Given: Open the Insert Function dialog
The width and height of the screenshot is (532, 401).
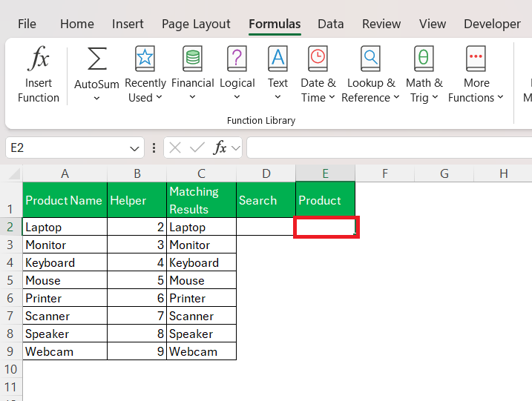Looking at the screenshot, I should [39, 74].
